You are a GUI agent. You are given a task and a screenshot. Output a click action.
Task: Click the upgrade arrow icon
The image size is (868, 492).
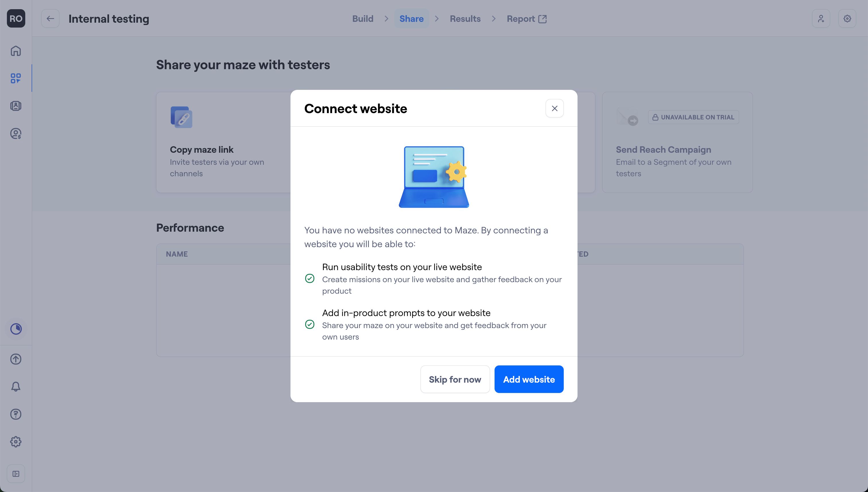click(16, 359)
